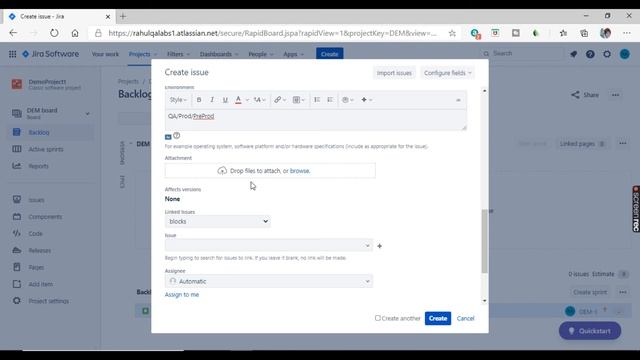This screenshot has width=640, height=360.
Task: Open the Jira help icon in header
Action: tap(590, 54)
